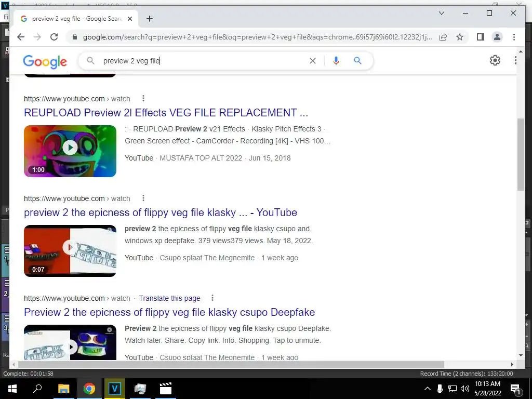Play the 0:07 flippy video thumbnail
The image size is (532, 399).
(70, 251)
